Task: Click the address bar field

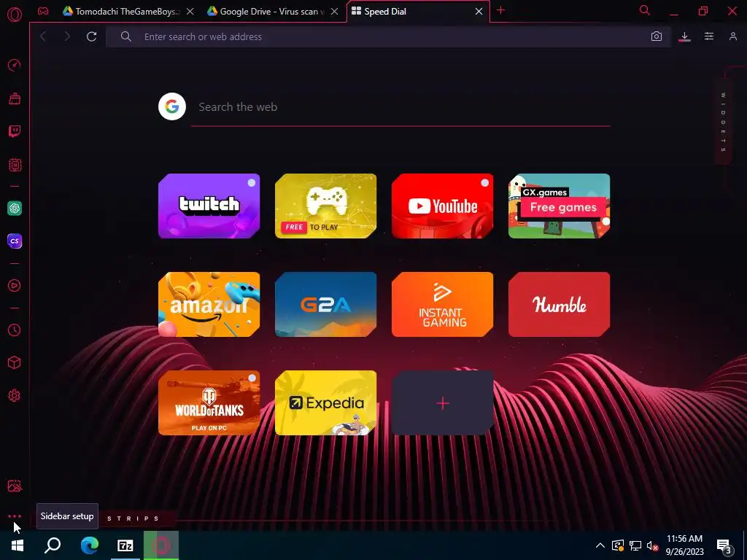Action: click(388, 36)
